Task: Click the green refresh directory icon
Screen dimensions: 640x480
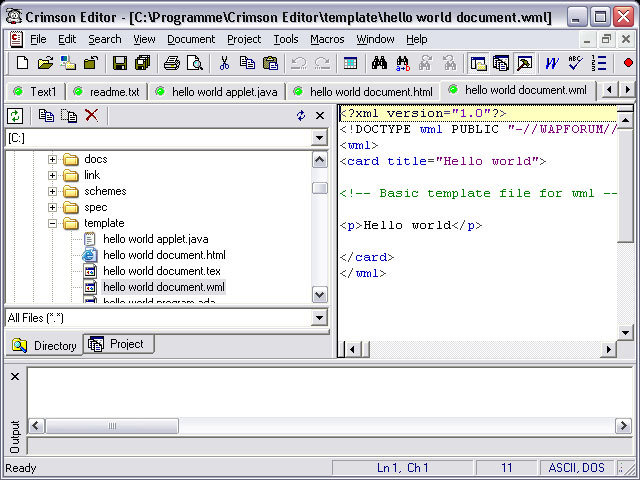Action: point(15,116)
